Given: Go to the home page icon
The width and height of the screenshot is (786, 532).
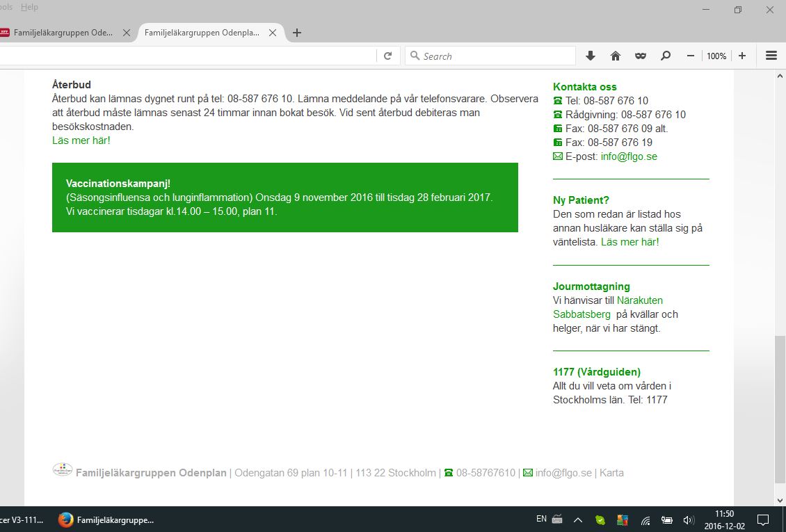Looking at the screenshot, I should click(616, 56).
